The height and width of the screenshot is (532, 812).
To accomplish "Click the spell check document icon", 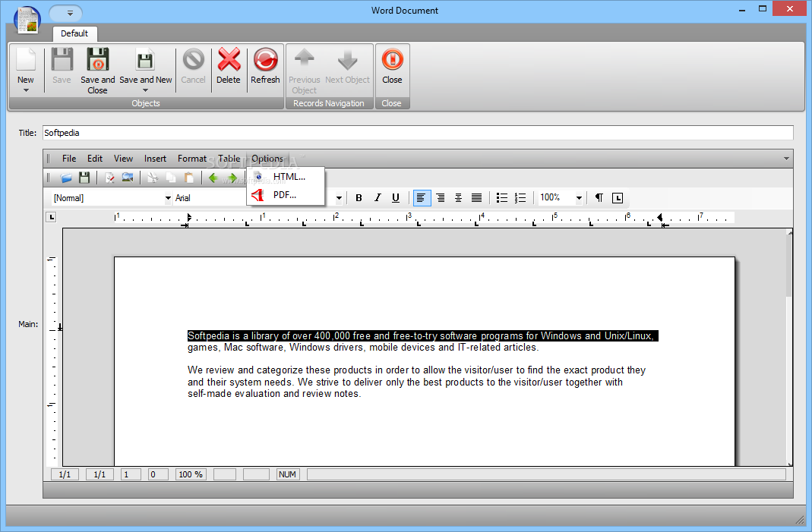I will (109, 178).
